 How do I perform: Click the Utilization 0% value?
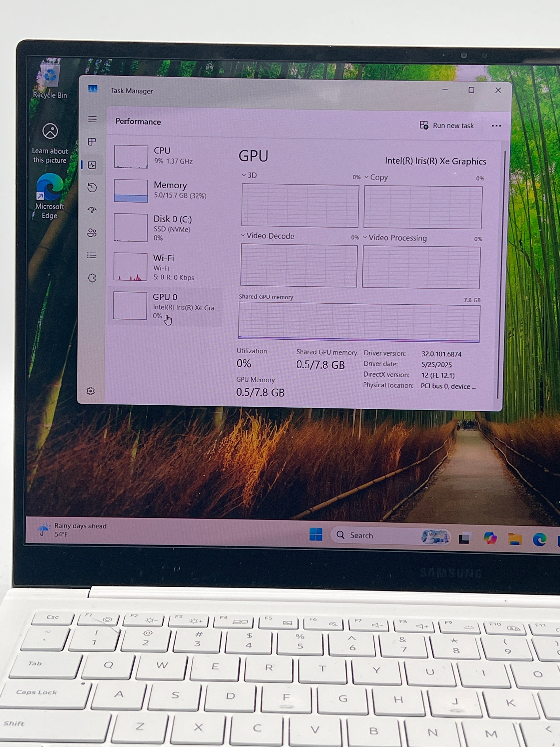(244, 363)
